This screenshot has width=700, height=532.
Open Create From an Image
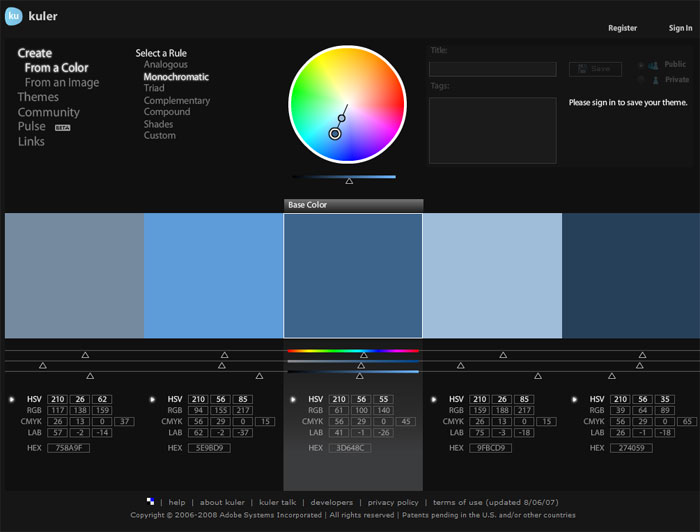(x=62, y=83)
